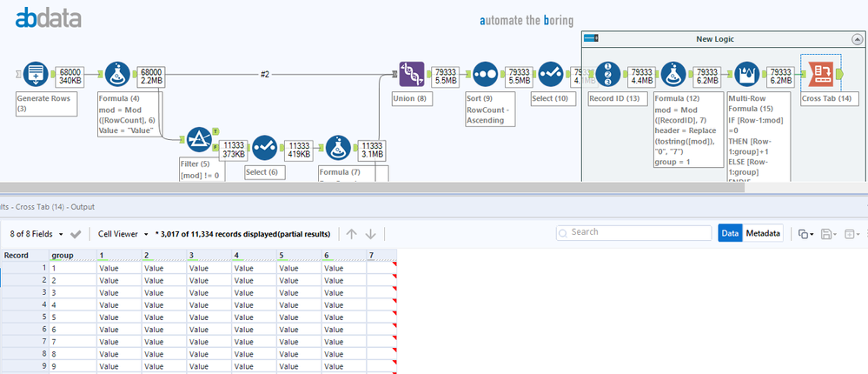Click the New Logic container title
Screen dimensions: 868x374
[x=715, y=39]
